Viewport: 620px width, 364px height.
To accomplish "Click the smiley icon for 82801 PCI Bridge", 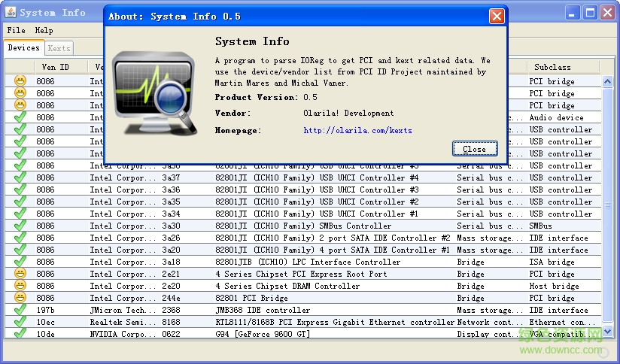I will (x=20, y=297).
